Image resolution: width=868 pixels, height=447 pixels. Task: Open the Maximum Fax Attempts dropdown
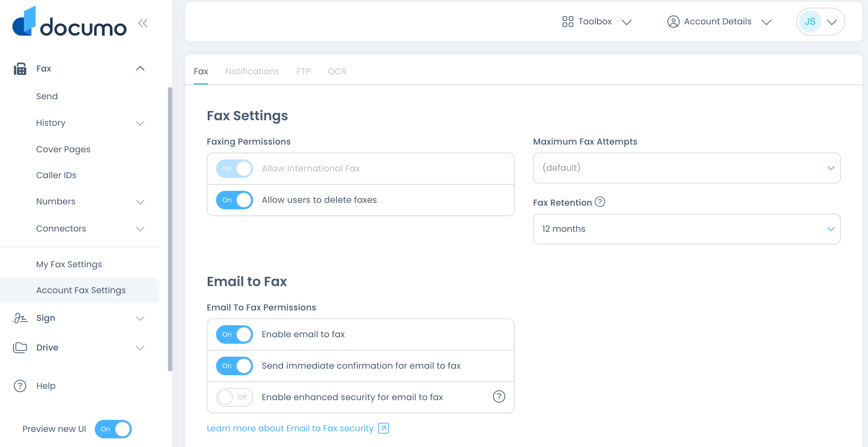coord(686,168)
